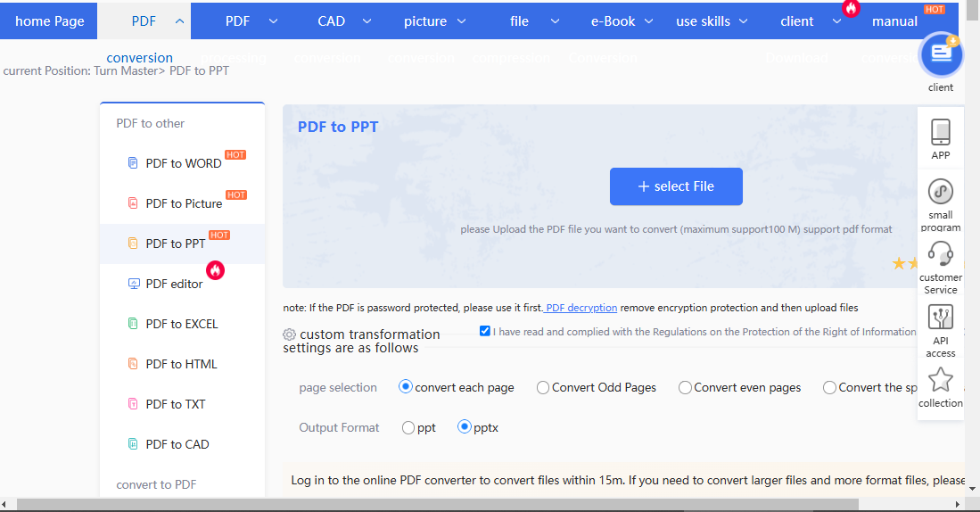This screenshot has width=980, height=512.
Task: Collapse the PDF conversion menu chevron
Action: click(179, 21)
